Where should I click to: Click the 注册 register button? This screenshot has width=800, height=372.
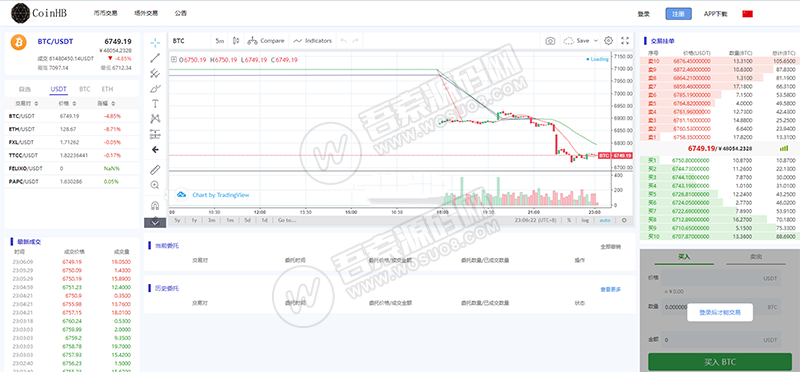679,14
